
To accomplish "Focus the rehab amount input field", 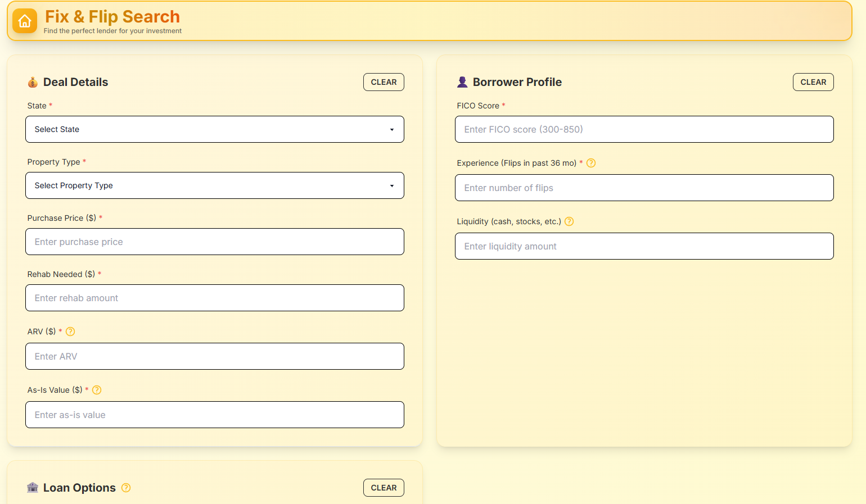I will [x=215, y=298].
